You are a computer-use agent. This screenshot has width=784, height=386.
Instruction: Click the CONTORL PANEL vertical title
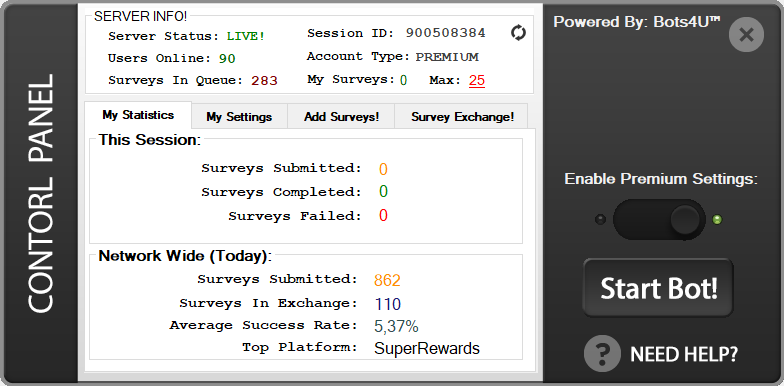(x=40, y=194)
